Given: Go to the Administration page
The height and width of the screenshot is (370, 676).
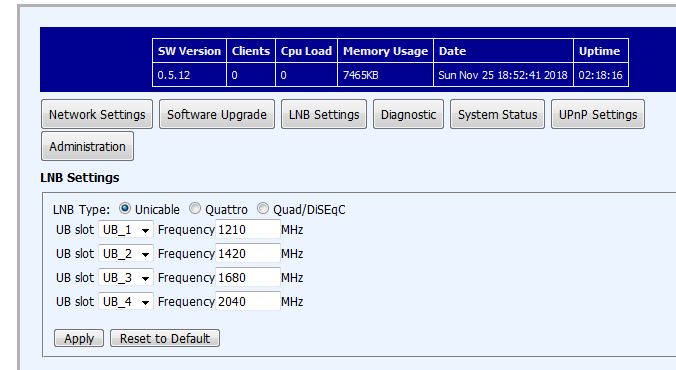Looking at the screenshot, I should tap(88, 146).
